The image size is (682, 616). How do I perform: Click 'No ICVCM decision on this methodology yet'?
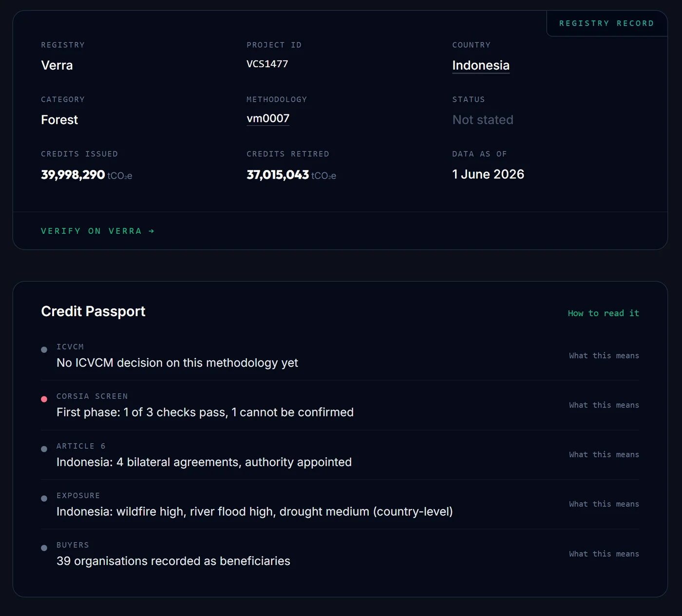point(177,363)
